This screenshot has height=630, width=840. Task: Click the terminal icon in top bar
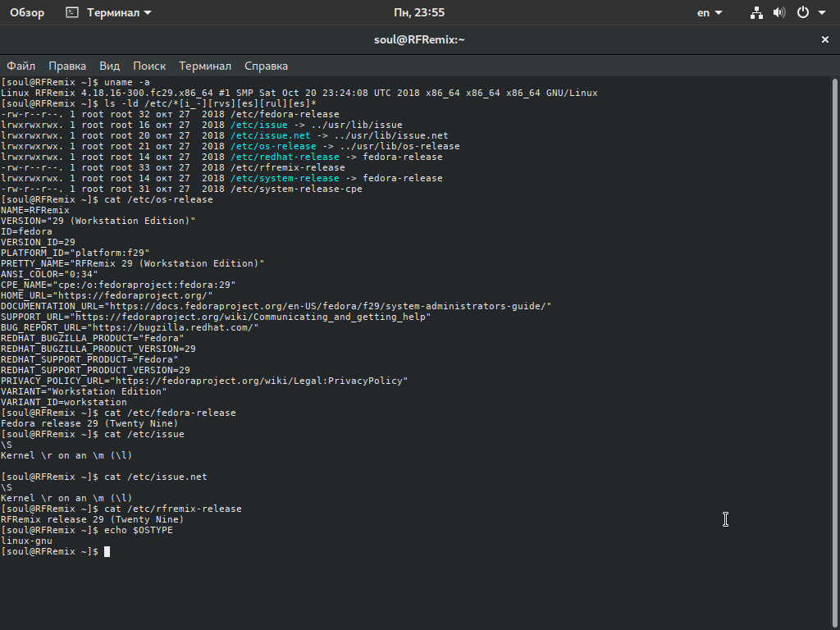(x=72, y=12)
